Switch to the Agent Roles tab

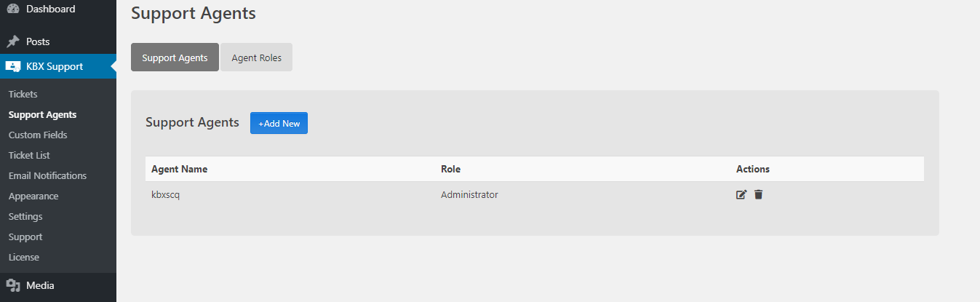point(256,57)
